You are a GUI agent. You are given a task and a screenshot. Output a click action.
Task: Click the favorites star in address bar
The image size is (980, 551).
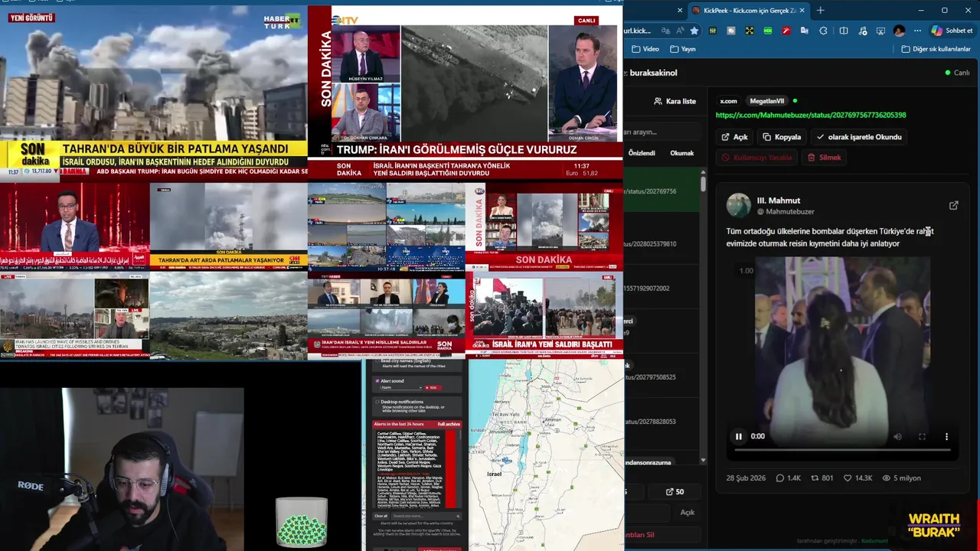(694, 31)
